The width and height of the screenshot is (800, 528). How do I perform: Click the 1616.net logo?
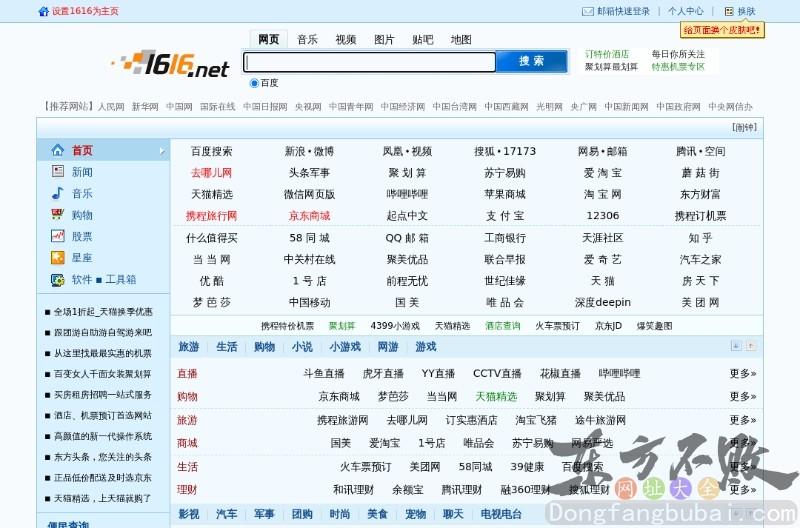pyautogui.click(x=170, y=64)
